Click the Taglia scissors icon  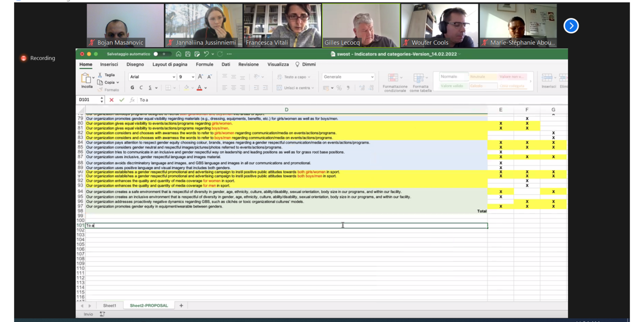(100, 75)
